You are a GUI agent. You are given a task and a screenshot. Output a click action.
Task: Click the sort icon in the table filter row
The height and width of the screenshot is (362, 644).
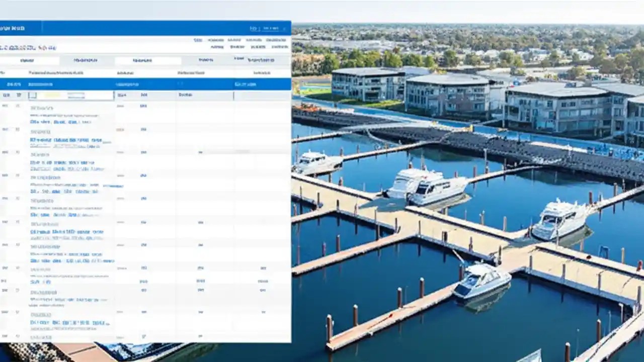click(x=19, y=95)
